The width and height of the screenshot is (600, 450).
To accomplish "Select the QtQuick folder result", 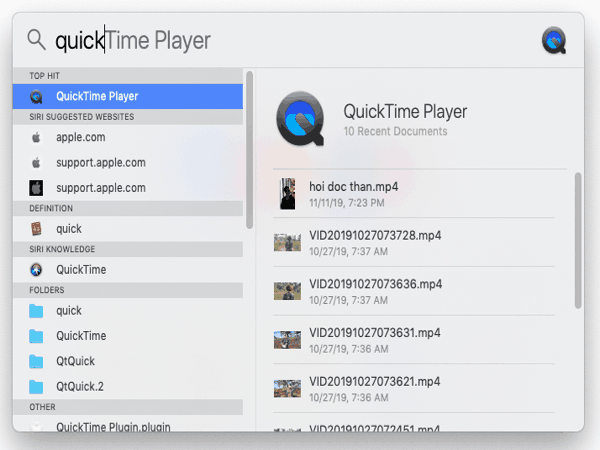I will (x=128, y=361).
